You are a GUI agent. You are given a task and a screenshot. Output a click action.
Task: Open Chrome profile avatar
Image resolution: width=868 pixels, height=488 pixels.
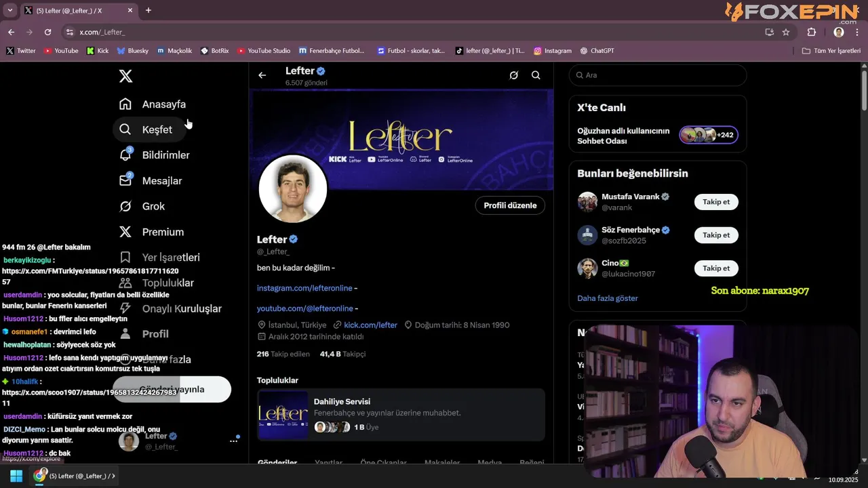tap(839, 32)
